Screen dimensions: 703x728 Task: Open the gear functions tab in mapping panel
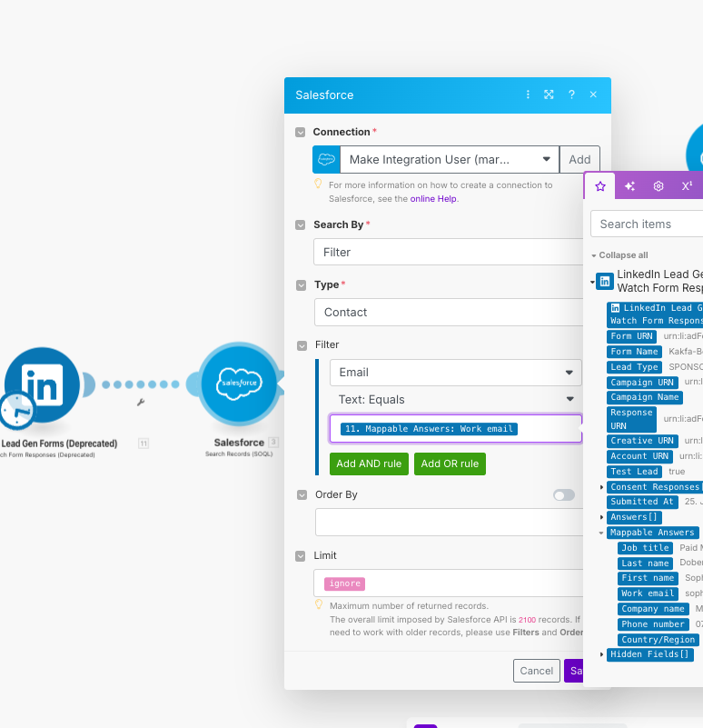pyautogui.click(x=658, y=186)
